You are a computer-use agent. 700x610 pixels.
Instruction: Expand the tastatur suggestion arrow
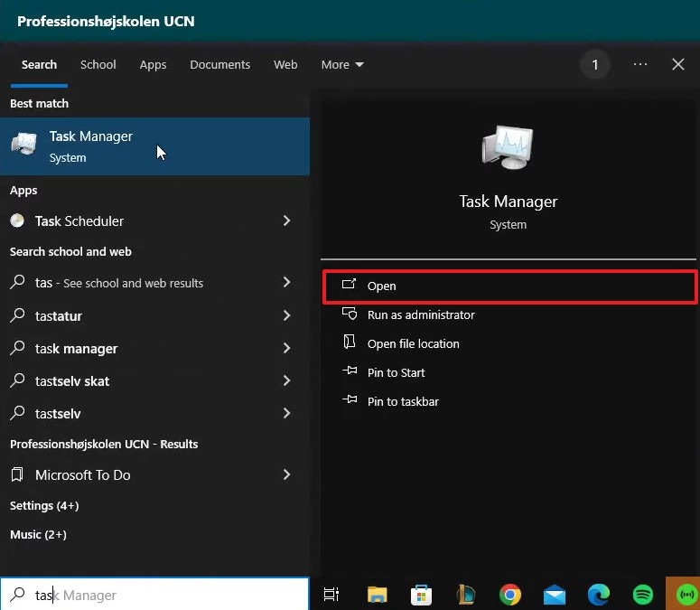click(286, 315)
